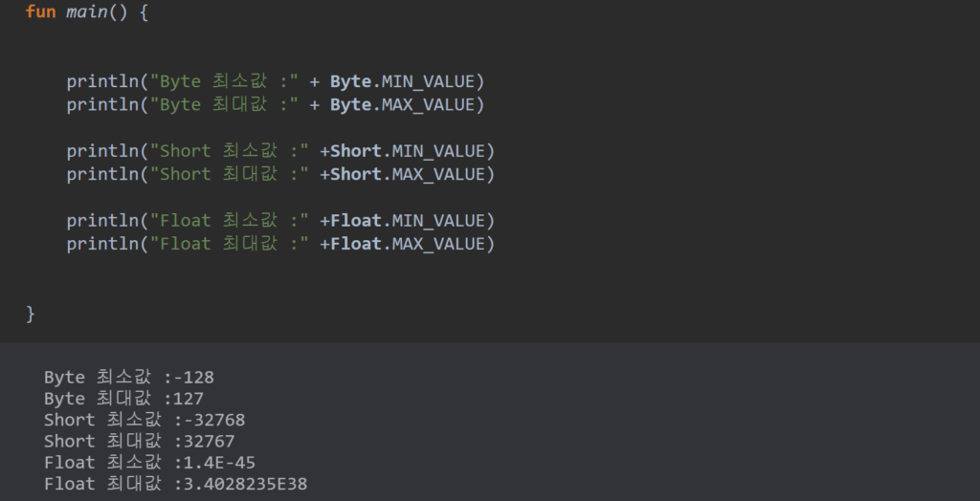Click the "Byte 최대값 :" string literal
This screenshot has height=501, width=980.
click(224, 105)
